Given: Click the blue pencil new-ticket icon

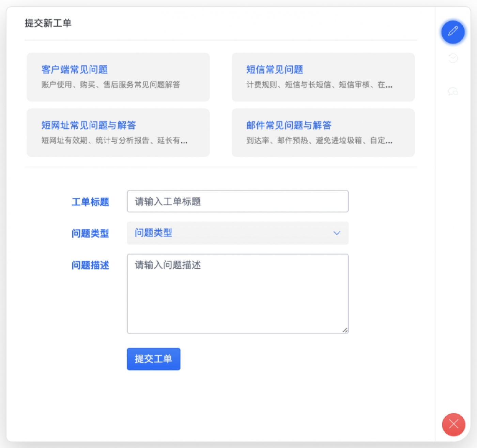Looking at the screenshot, I should [453, 32].
